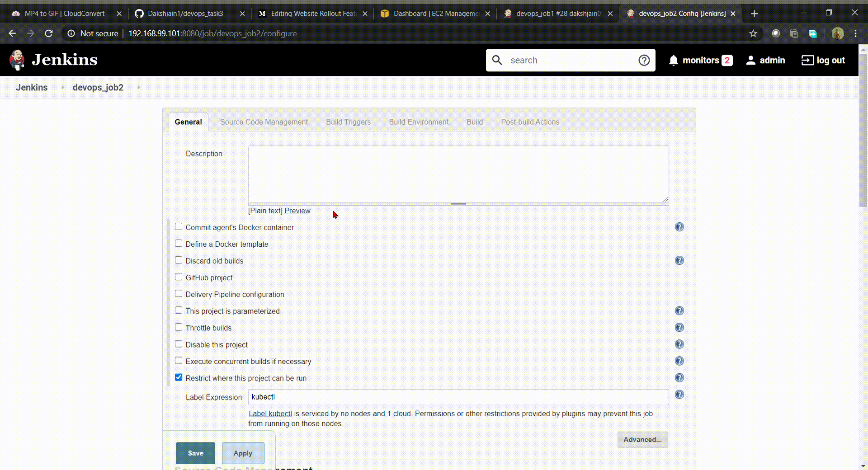Reload the page with refresh icon
Viewport: 868px width, 470px height.
tap(49, 33)
